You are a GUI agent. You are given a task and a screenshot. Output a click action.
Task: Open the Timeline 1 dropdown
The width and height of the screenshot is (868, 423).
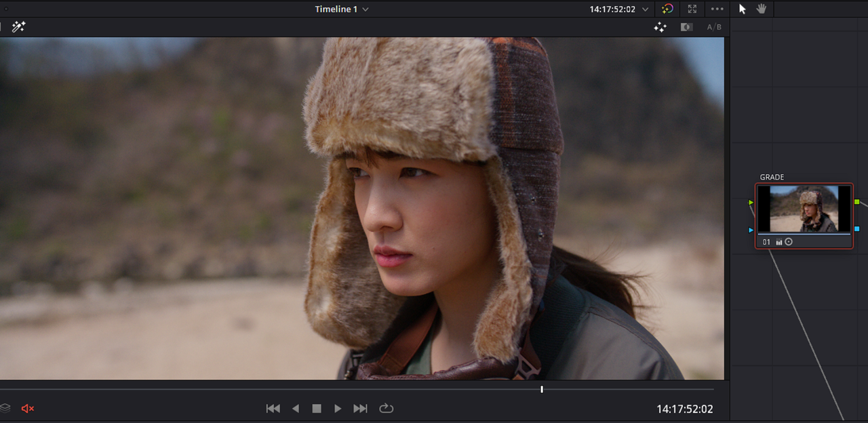tap(342, 9)
